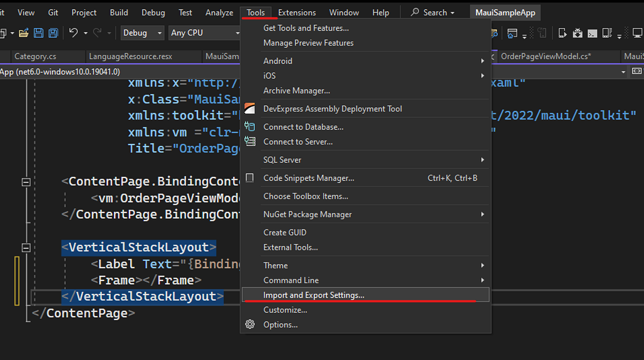This screenshot has width=644, height=360.
Task: Open the Extensions menu
Action: pos(297,12)
